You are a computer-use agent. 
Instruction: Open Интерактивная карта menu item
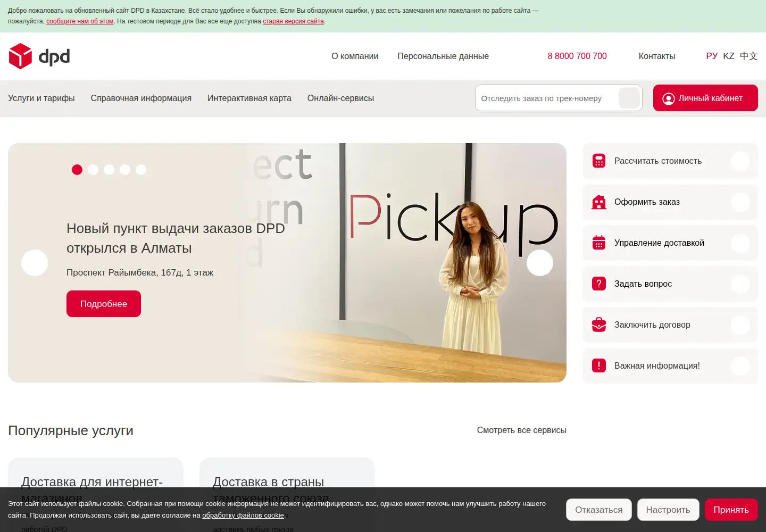(x=249, y=98)
